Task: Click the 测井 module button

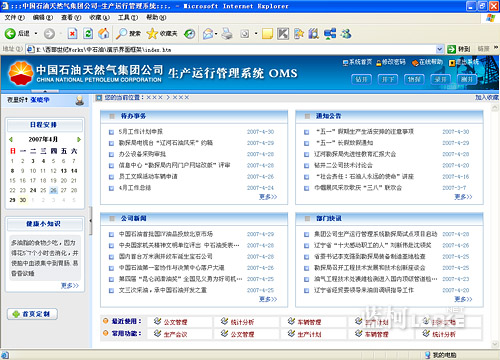Action: pyautogui.click(x=467, y=79)
